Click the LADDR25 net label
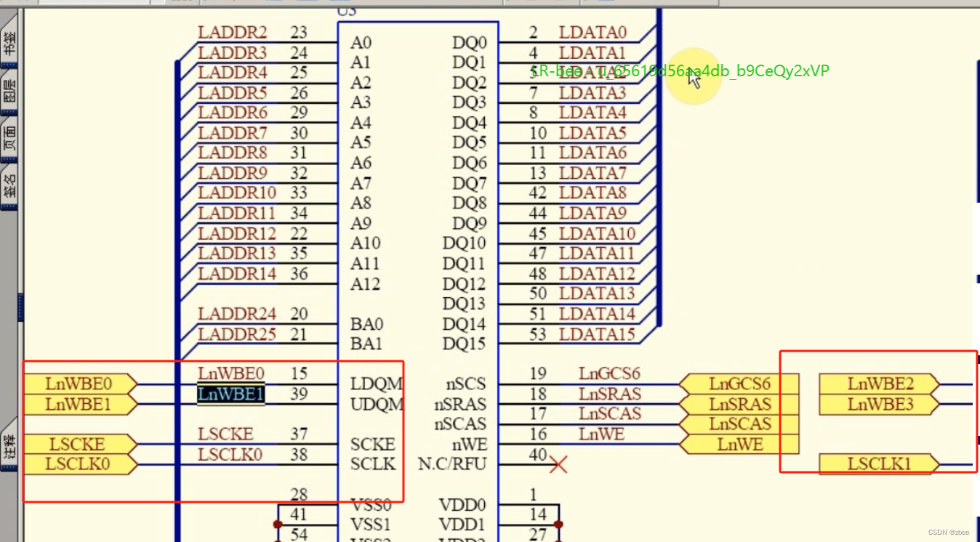Image resolution: width=980 pixels, height=542 pixels. (x=237, y=333)
